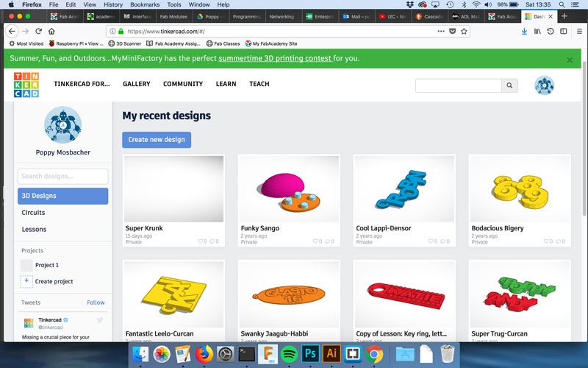Open the Bookmarks menu
Screen dimensions: 588x368
click(x=145, y=4)
